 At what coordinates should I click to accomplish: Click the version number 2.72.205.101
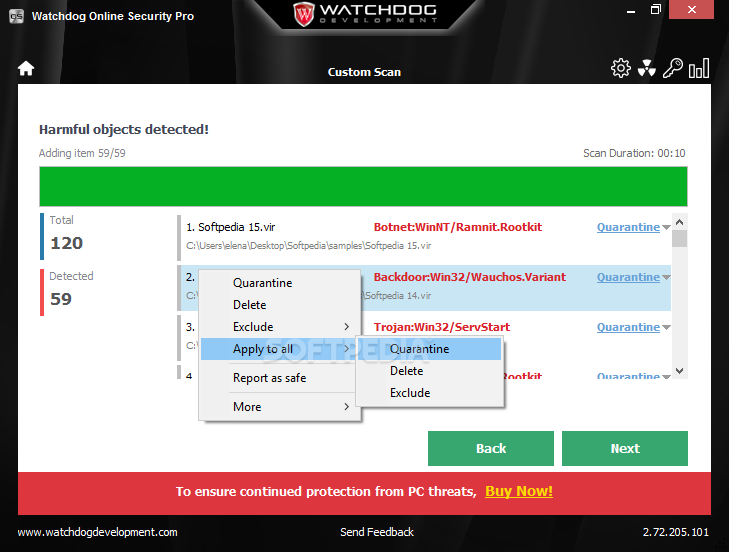[x=676, y=532]
